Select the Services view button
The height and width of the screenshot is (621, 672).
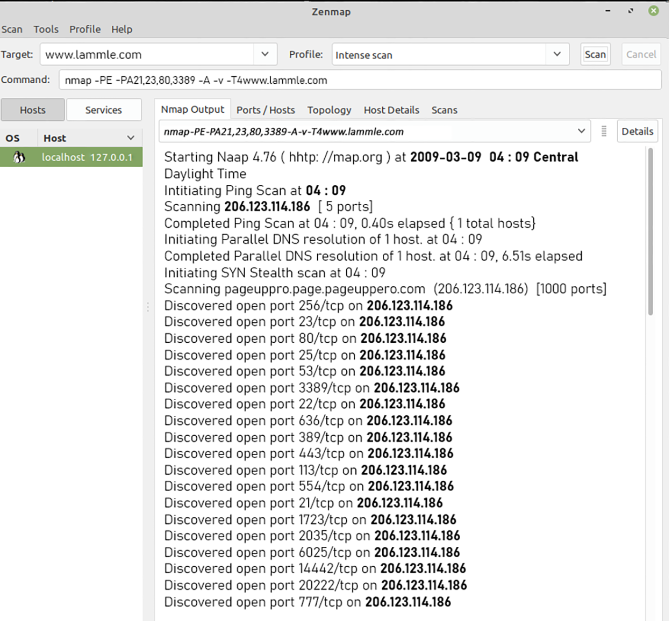[x=104, y=110]
